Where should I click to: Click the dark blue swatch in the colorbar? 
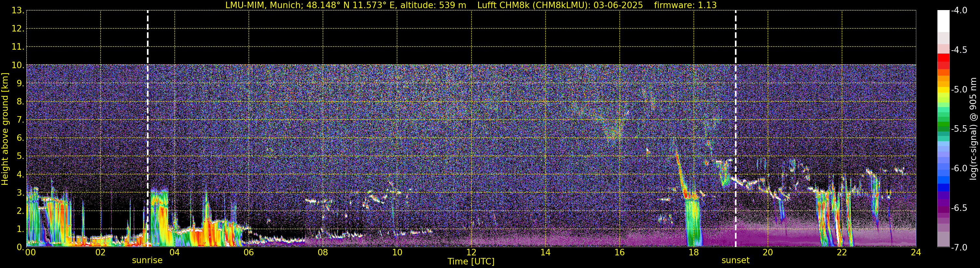click(943, 187)
